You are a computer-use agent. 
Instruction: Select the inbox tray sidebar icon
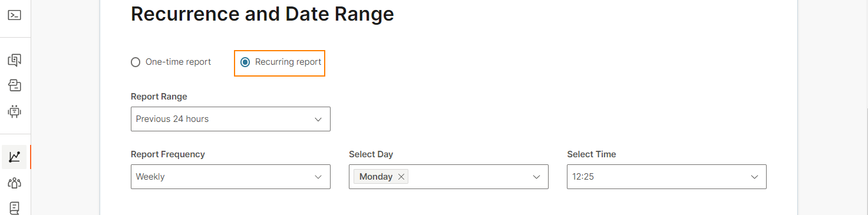pyautogui.click(x=15, y=85)
